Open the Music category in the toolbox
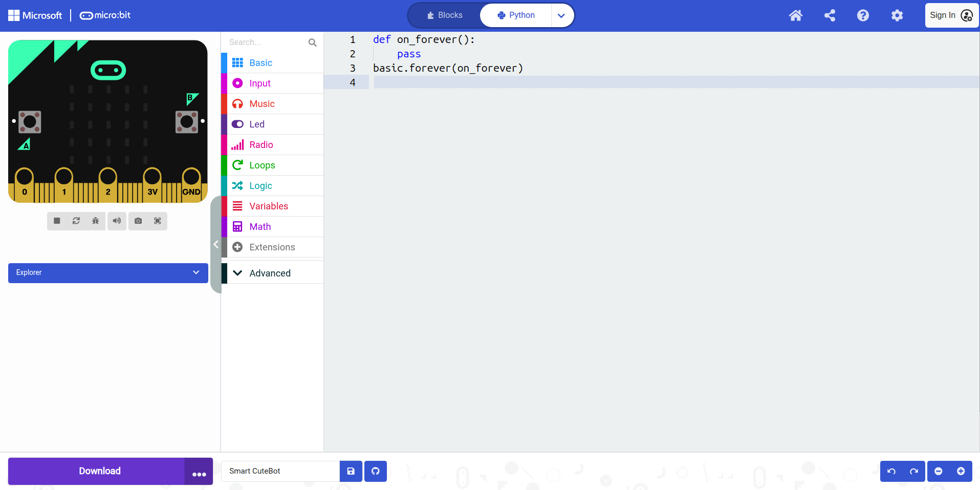The image size is (980, 490). pyautogui.click(x=262, y=103)
